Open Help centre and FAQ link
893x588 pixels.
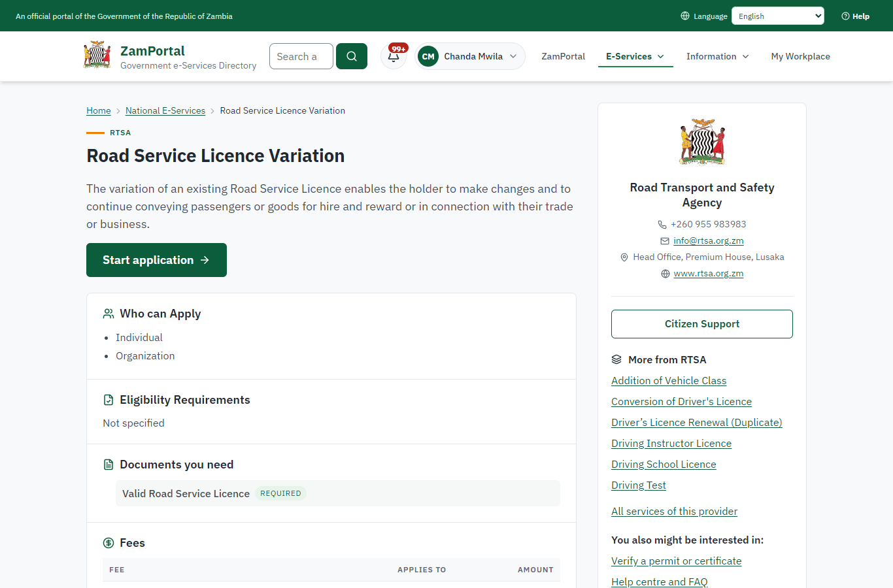pos(660,581)
